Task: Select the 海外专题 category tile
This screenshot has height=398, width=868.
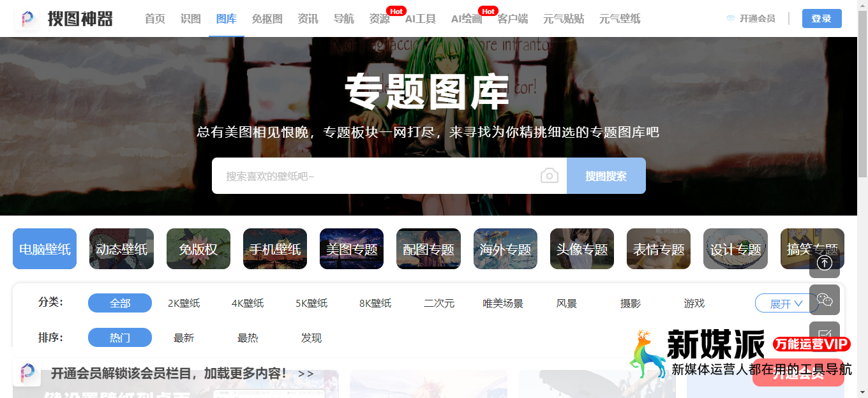Action: [x=505, y=249]
